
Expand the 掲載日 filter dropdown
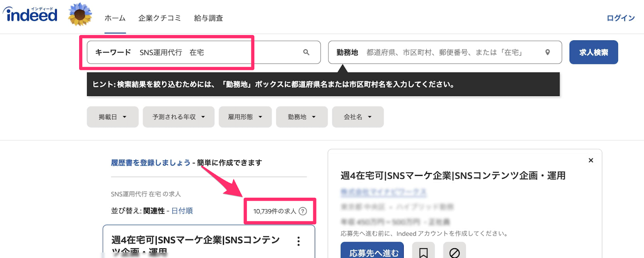click(x=113, y=117)
